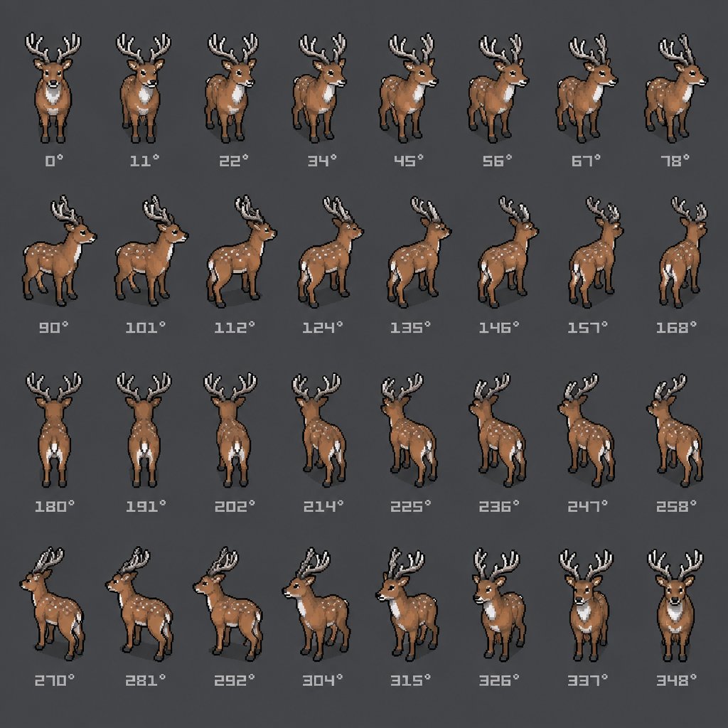
Task: Click the 45° angle label
Action: pos(409,161)
